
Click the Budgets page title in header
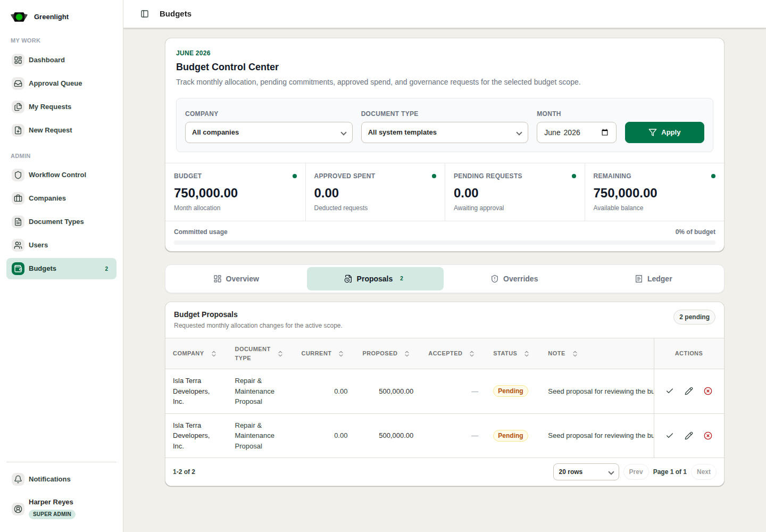click(176, 14)
